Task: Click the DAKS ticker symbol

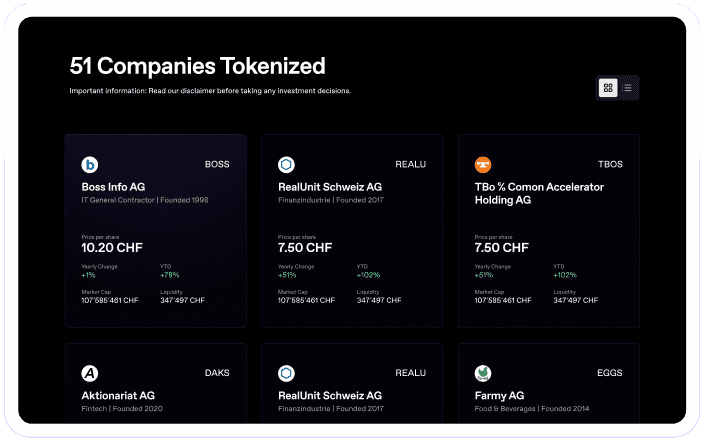Action: pos(217,373)
